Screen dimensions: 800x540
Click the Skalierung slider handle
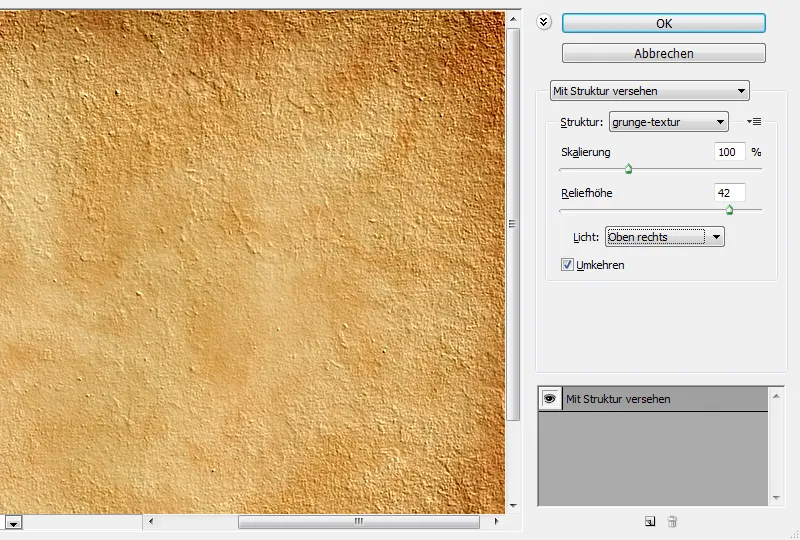click(x=629, y=169)
